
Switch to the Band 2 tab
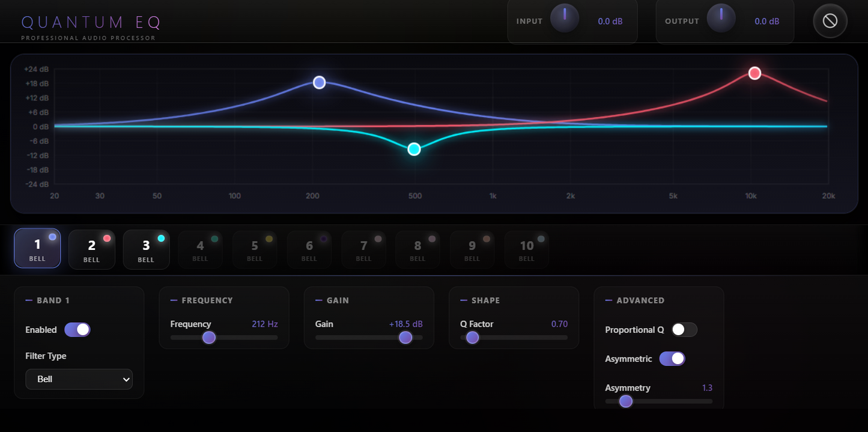tap(91, 249)
